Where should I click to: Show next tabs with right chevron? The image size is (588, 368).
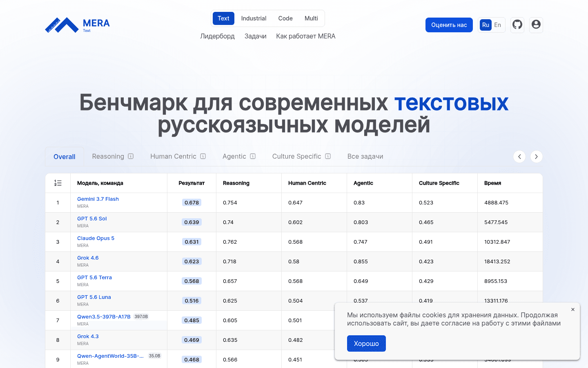tap(536, 157)
